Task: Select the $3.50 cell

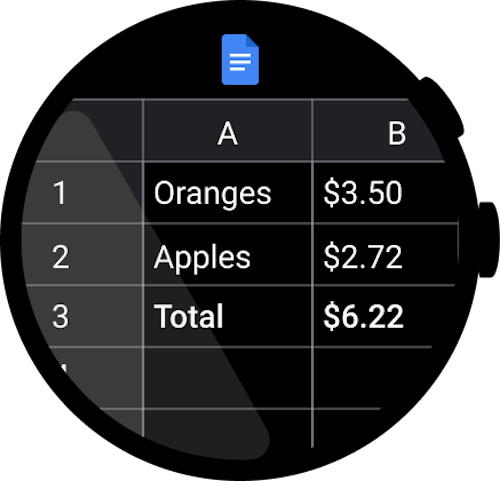Action: (x=385, y=193)
